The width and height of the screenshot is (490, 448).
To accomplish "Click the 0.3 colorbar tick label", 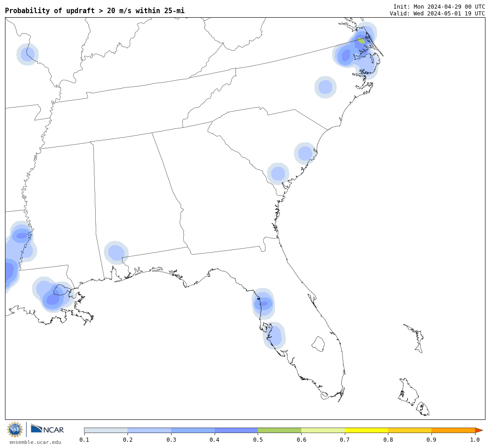I will (x=171, y=440).
